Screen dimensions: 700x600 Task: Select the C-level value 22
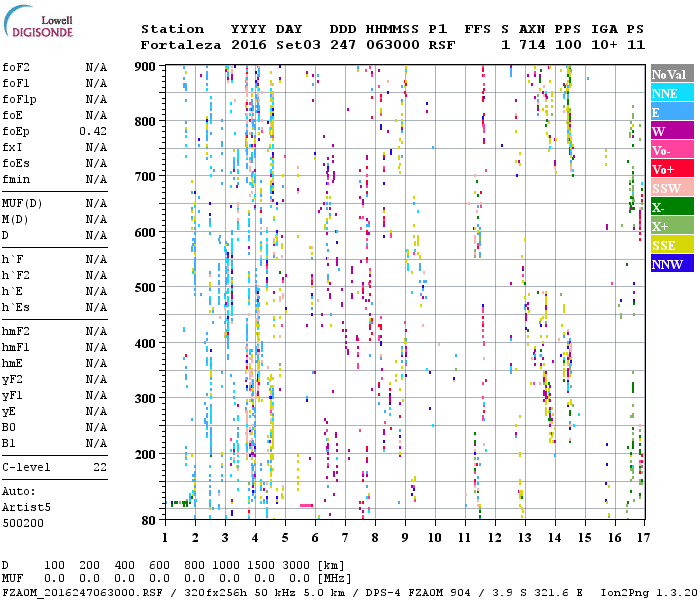click(x=100, y=467)
